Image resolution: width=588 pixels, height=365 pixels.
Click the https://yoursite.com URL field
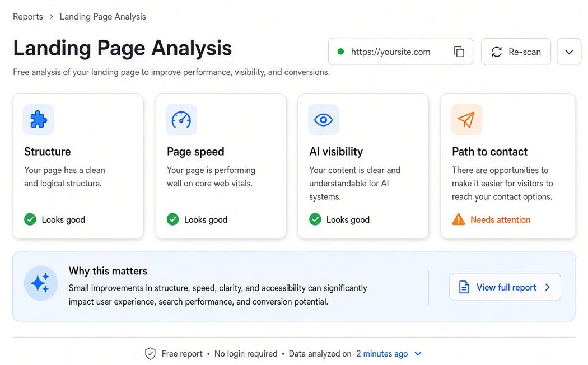400,52
